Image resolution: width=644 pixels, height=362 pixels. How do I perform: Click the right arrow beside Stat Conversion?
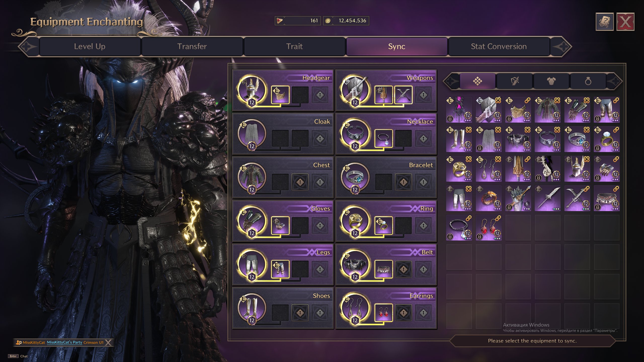(561, 47)
